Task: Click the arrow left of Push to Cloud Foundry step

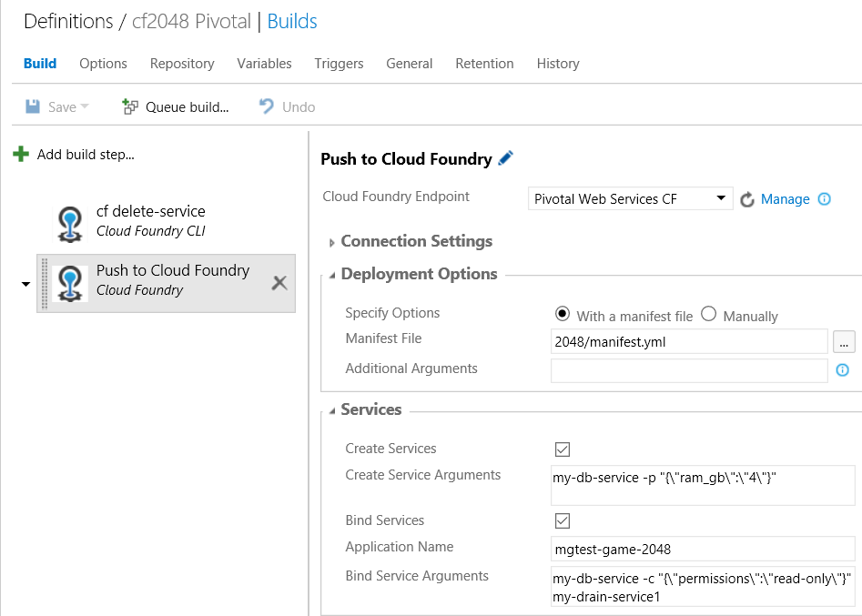Action: [x=25, y=284]
